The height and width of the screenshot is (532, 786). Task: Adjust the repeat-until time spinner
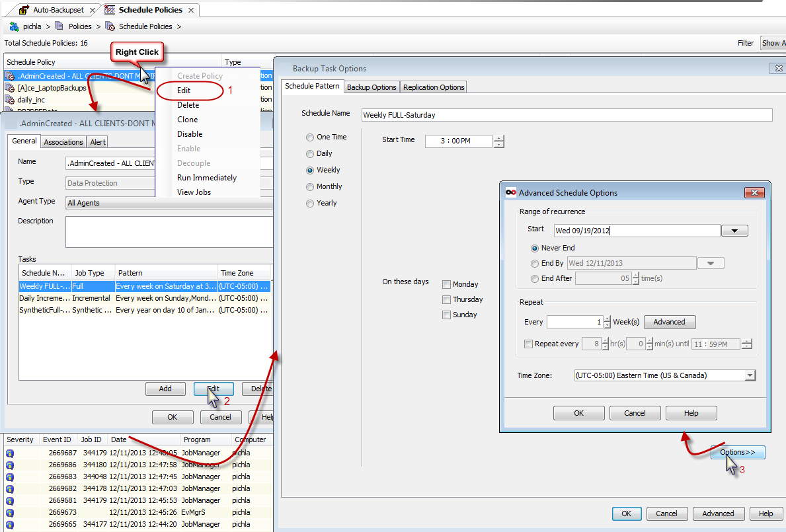click(x=747, y=344)
